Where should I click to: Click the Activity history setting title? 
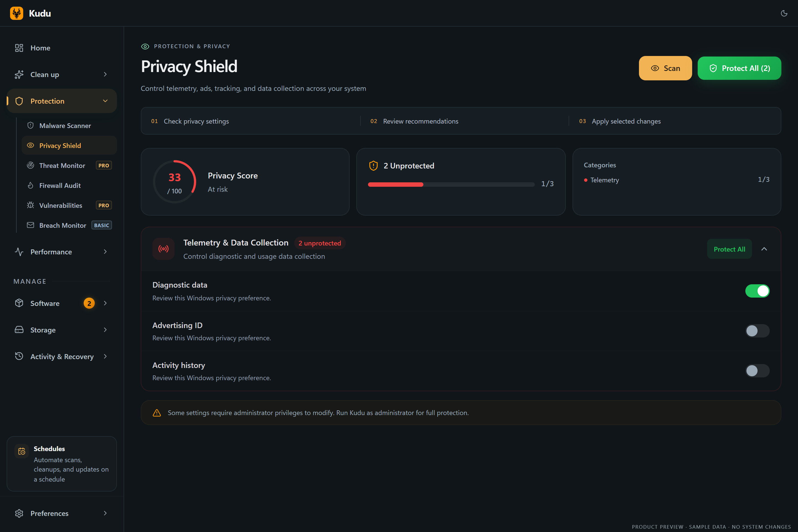tap(179, 365)
